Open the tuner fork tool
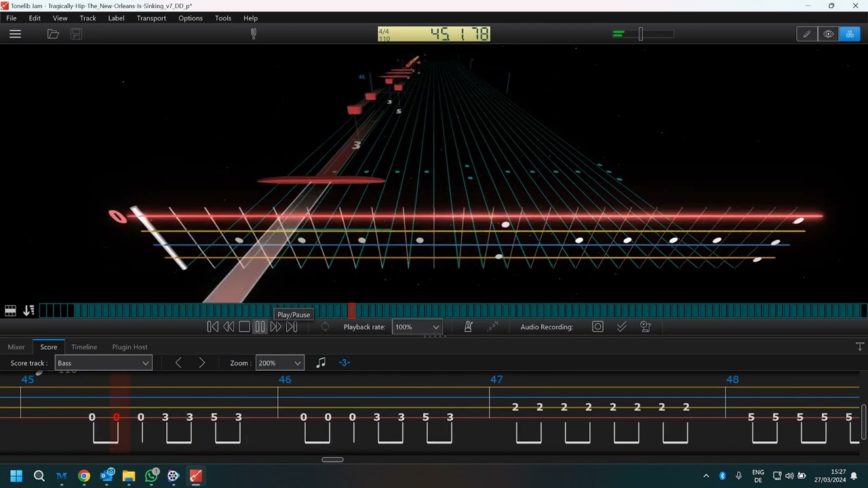The image size is (868, 488). pos(254,34)
